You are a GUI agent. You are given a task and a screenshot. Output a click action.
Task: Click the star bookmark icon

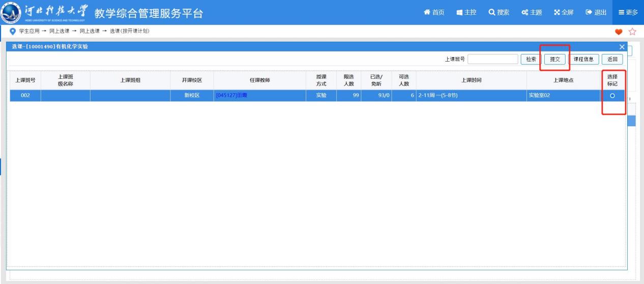(632, 32)
